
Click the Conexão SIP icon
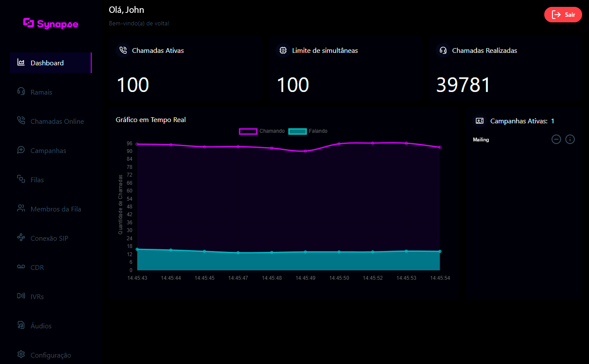coord(21,238)
